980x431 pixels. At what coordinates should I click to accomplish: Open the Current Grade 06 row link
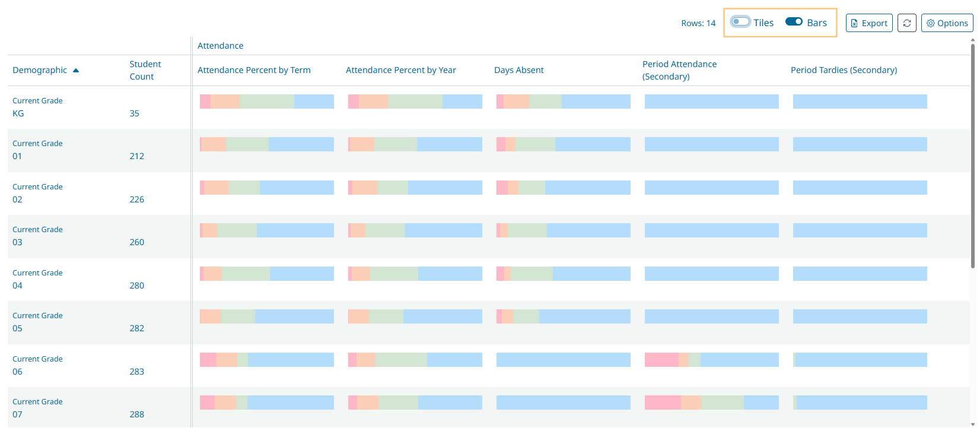point(18,372)
